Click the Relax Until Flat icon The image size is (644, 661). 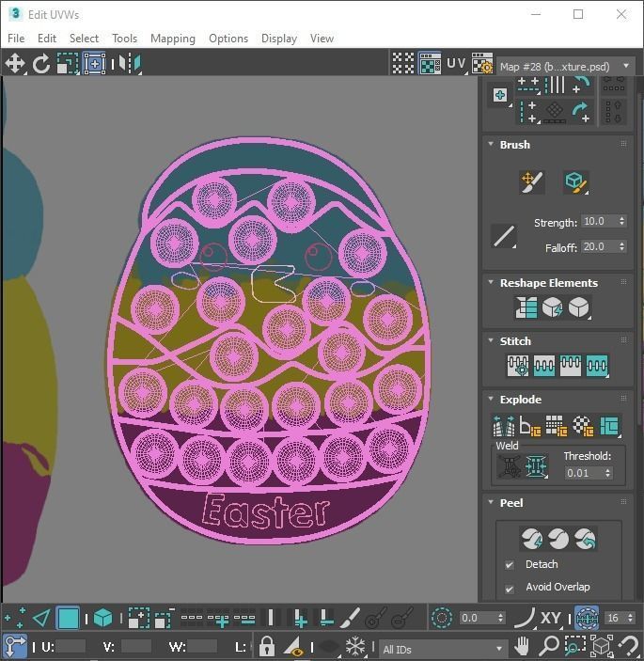tap(552, 307)
